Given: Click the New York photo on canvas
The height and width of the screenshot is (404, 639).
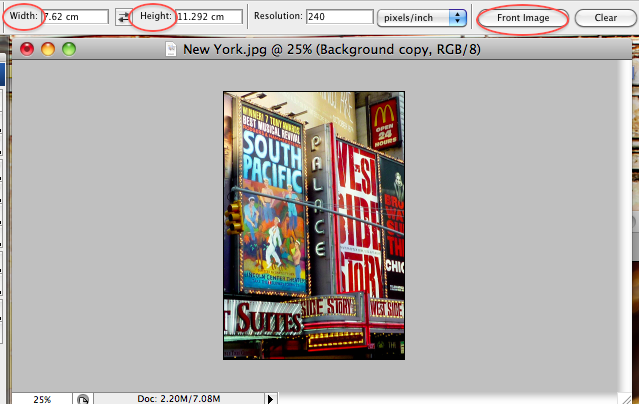Looking at the screenshot, I should [x=314, y=225].
